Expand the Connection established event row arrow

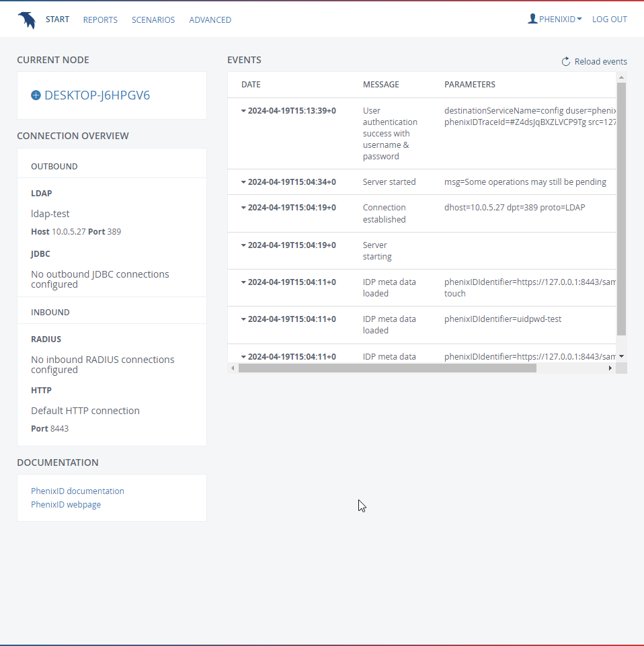point(243,208)
